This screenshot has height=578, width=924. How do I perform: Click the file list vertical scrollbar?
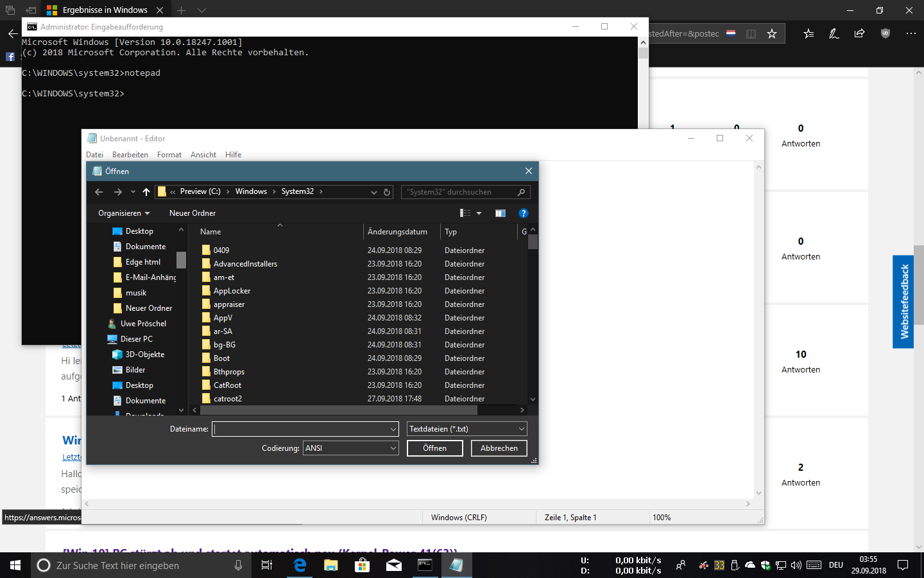point(533,315)
